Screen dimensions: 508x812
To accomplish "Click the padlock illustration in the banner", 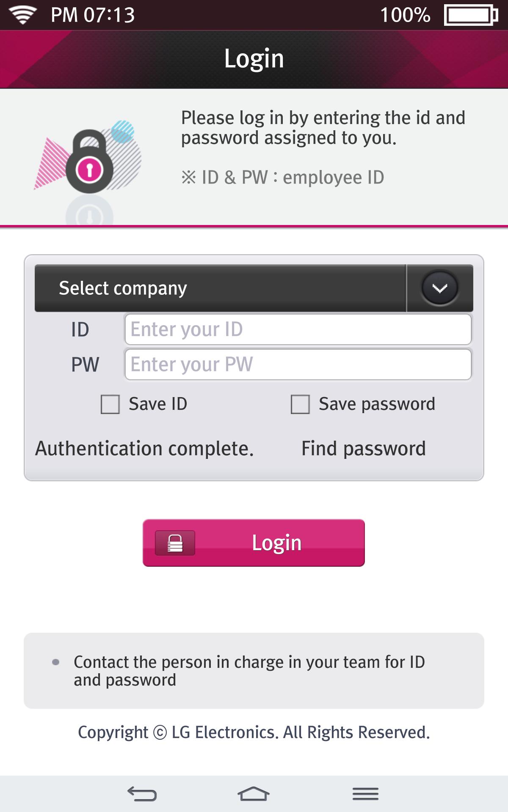I will click(x=89, y=162).
